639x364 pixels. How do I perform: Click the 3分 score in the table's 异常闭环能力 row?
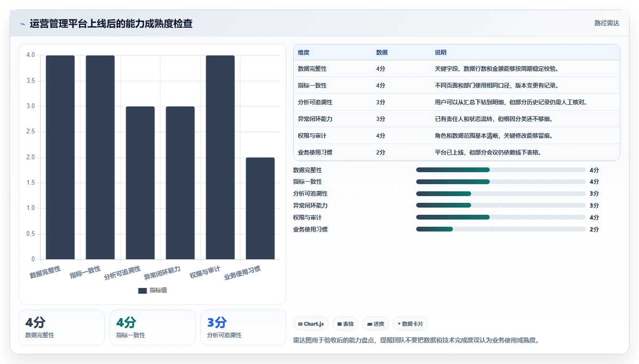[381, 119]
